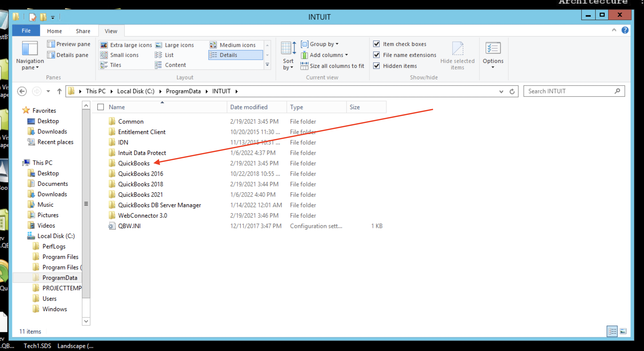This screenshot has height=351, width=644.
Task: Tick the select-all checkbox in header
Action: tap(101, 107)
